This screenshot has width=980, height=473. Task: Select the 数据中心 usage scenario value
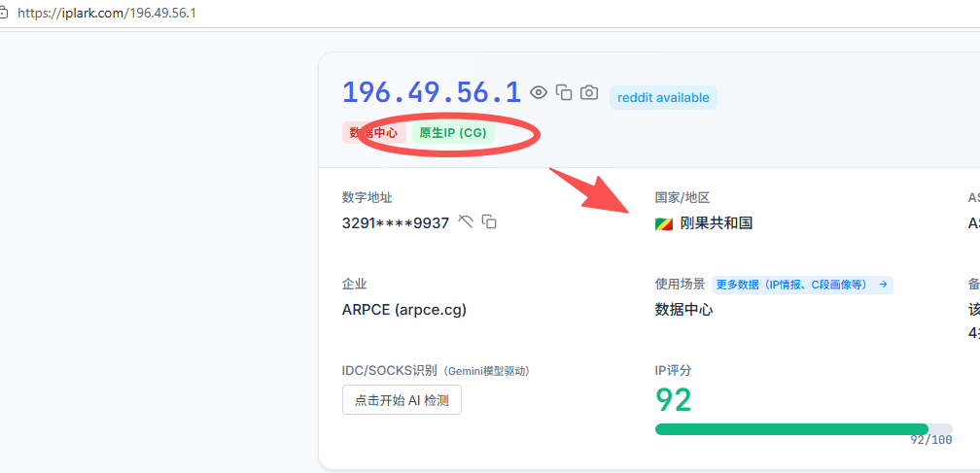coord(683,310)
